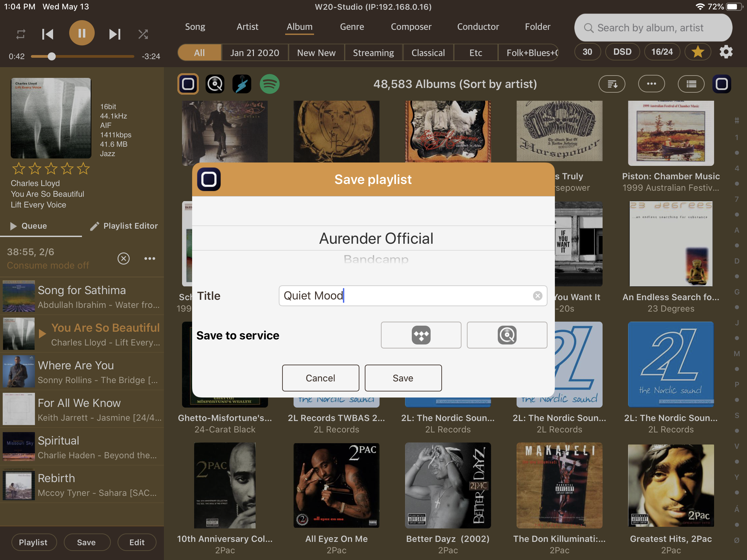747x560 pixels.
Task: Open the Song tab
Action: (x=195, y=27)
